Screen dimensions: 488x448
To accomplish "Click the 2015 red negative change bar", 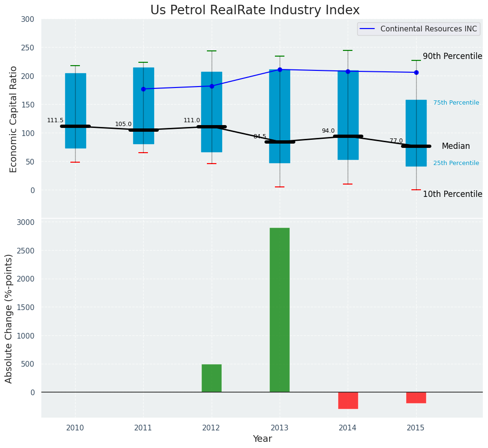I will point(416,398).
